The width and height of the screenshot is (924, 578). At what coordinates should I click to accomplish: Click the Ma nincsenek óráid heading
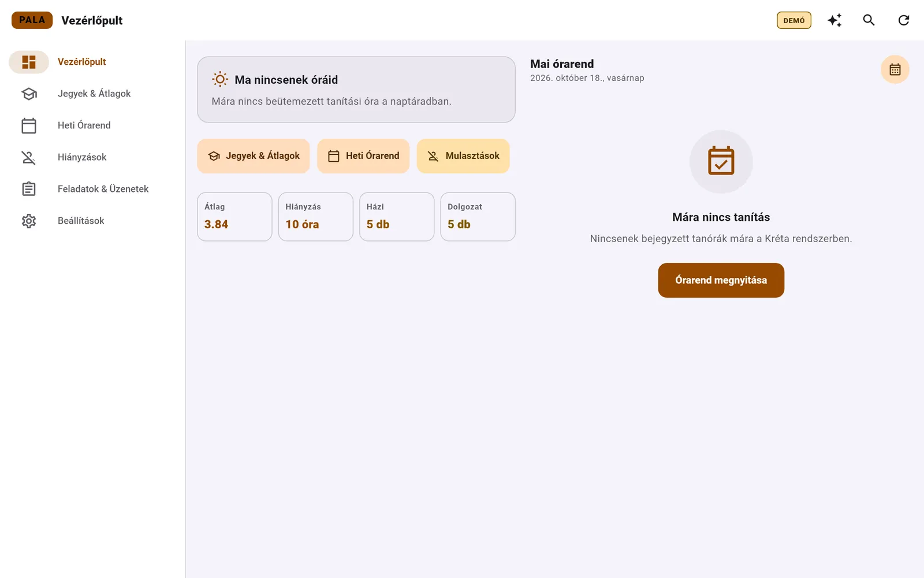(x=286, y=80)
